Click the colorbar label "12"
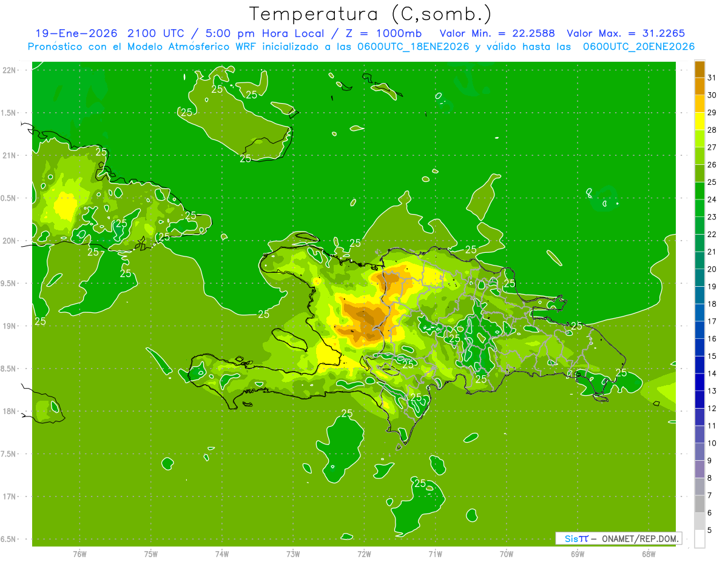728x562 pixels. point(712,408)
